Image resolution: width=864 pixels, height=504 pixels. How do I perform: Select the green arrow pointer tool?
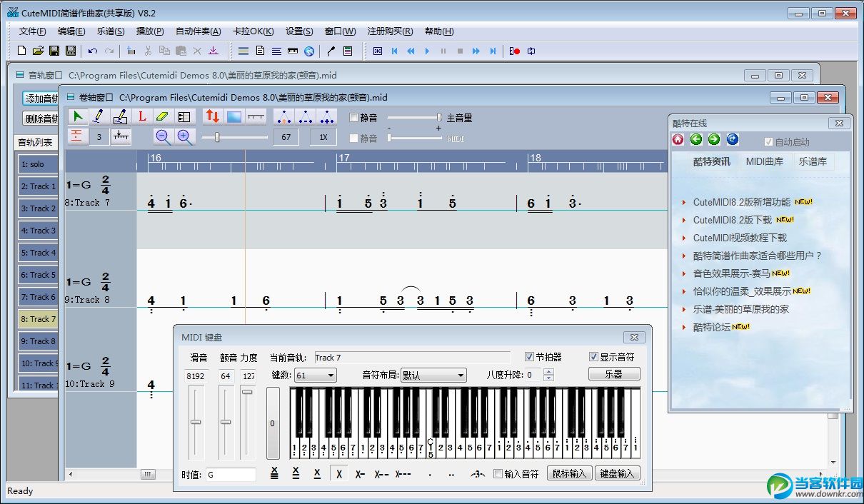click(x=78, y=117)
